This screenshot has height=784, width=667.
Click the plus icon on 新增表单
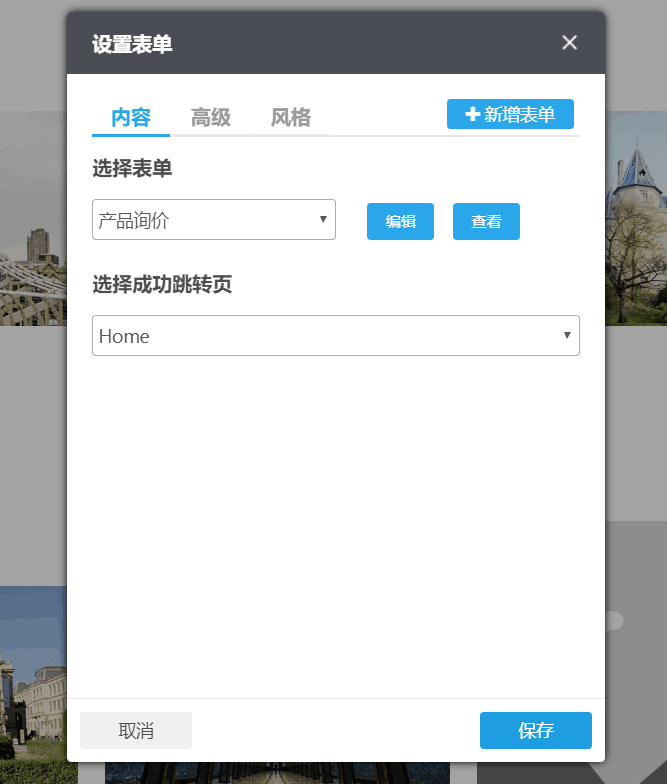[x=473, y=115]
